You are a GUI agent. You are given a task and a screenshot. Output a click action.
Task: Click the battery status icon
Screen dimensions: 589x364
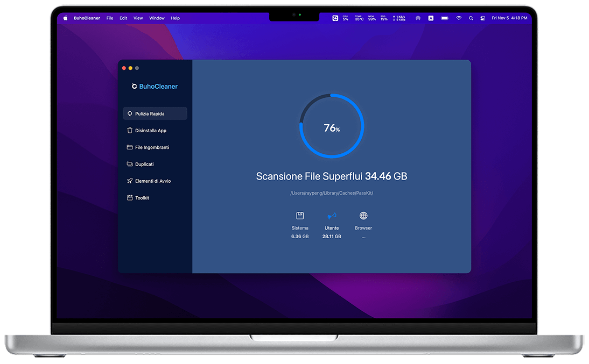pyautogui.click(x=445, y=18)
